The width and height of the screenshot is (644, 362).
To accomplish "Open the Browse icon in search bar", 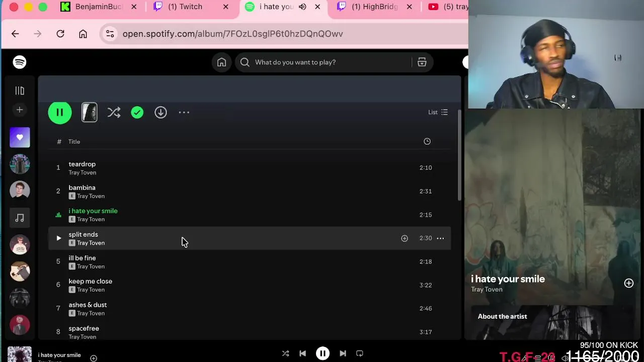I will 422,62.
